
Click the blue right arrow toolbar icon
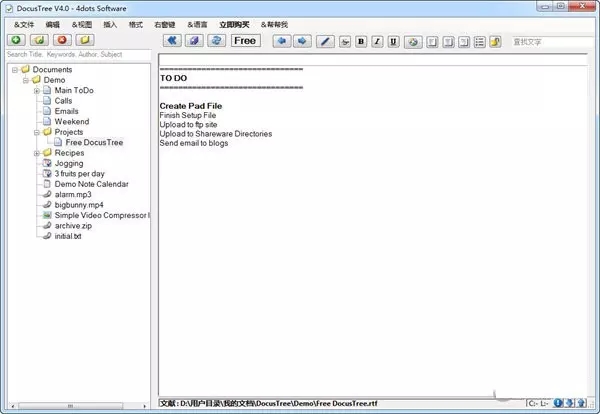pyautogui.click(x=301, y=41)
